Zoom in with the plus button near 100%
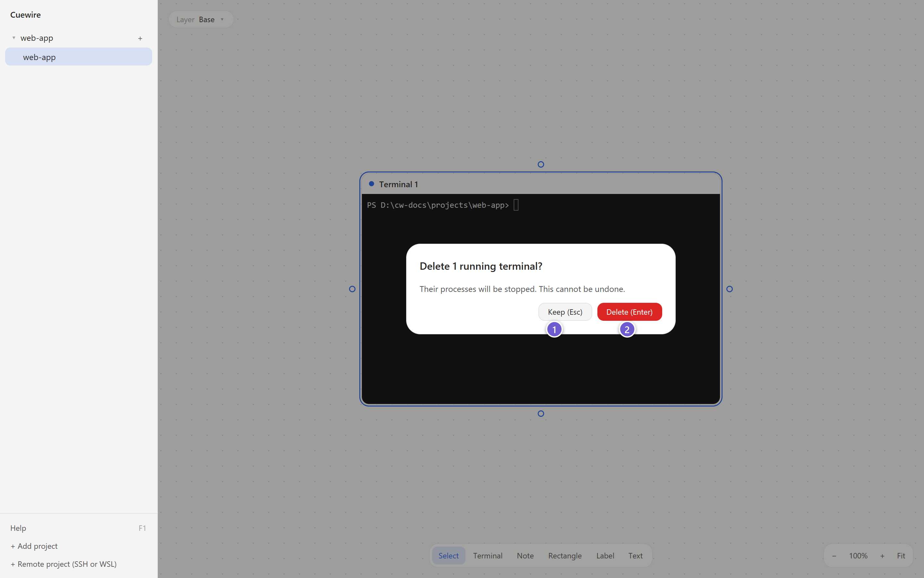The image size is (924, 578). [x=882, y=556]
